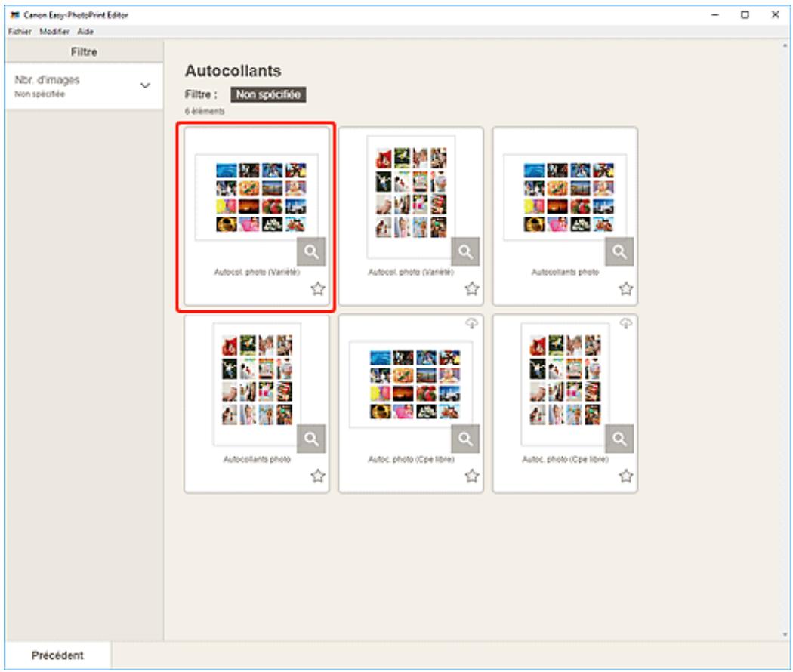Open magnifier preview for landscape Autocollants photo
Image resolution: width=793 pixels, height=672 pixels.
click(619, 251)
